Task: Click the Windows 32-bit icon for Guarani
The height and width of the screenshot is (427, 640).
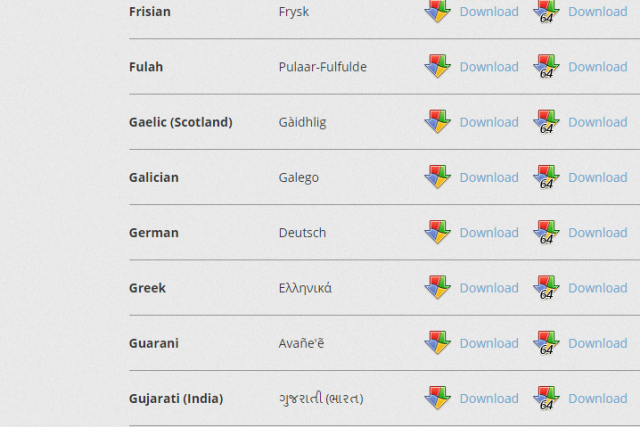Action: [438, 342]
